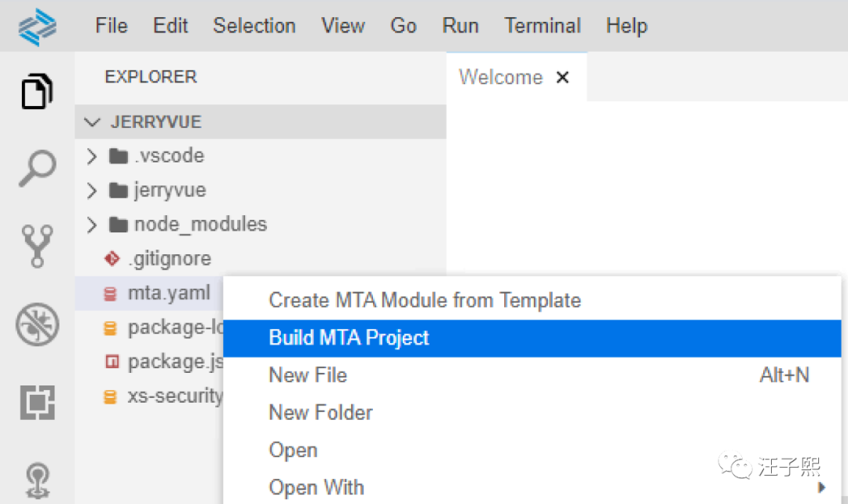Open the Open With submenu arrow
Screen dimensions: 848x504
click(822, 488)
